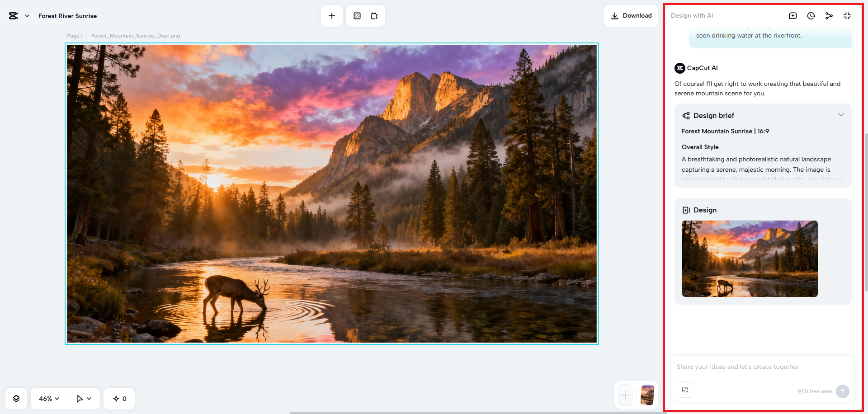The image size is (868, 414).
Task: Click the Download button
Action: (631, 15)
